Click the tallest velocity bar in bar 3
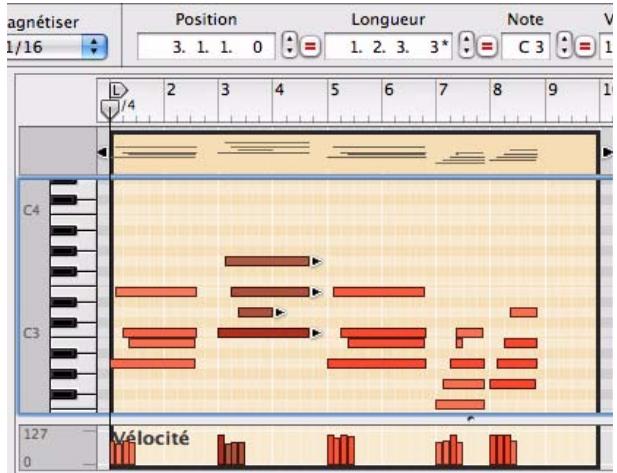617x473 pixels. [x=221, y=450]
